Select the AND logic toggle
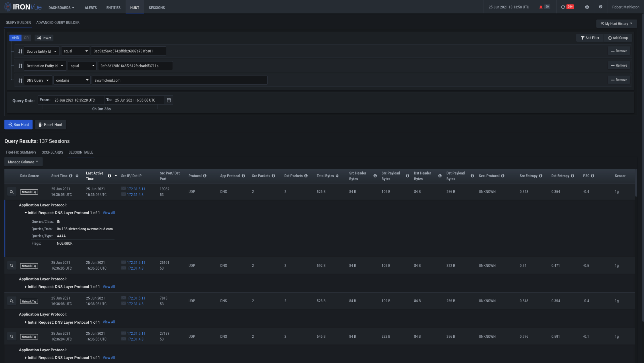 (15, 38)
